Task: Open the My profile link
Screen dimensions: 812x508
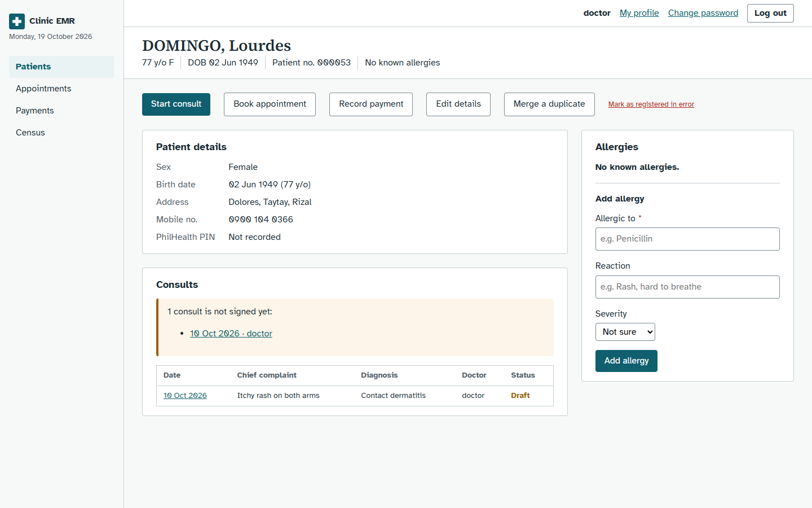Action: (639, 13)
